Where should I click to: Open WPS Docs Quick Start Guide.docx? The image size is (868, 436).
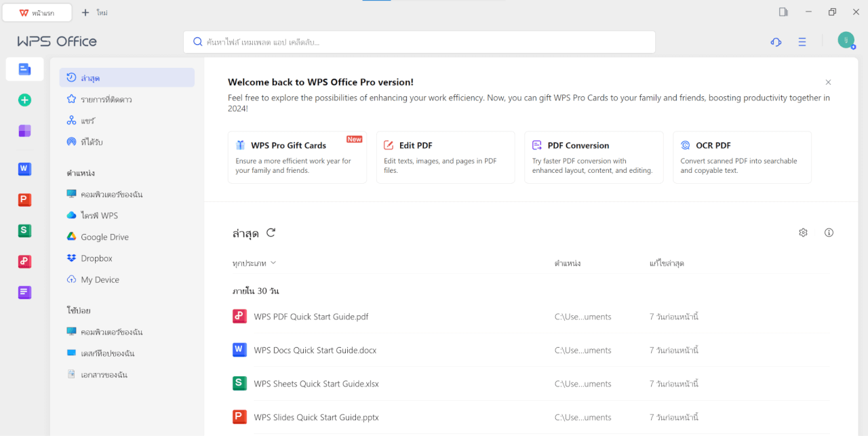coord(531,350)
